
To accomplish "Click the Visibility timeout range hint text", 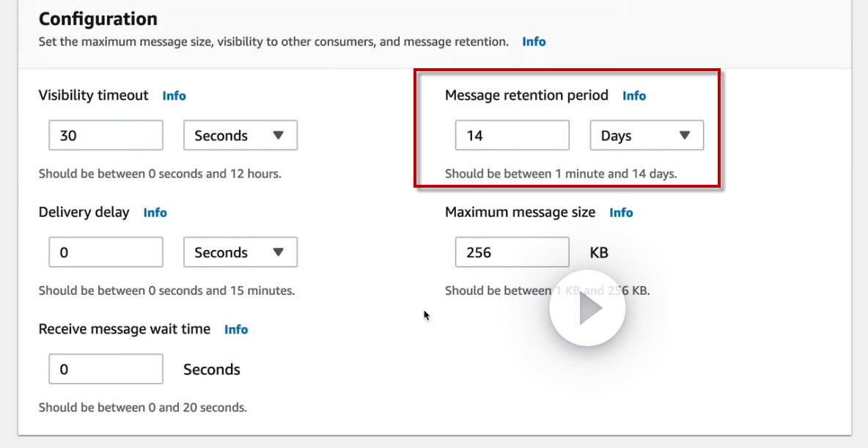I will click(x=160, y=174).
